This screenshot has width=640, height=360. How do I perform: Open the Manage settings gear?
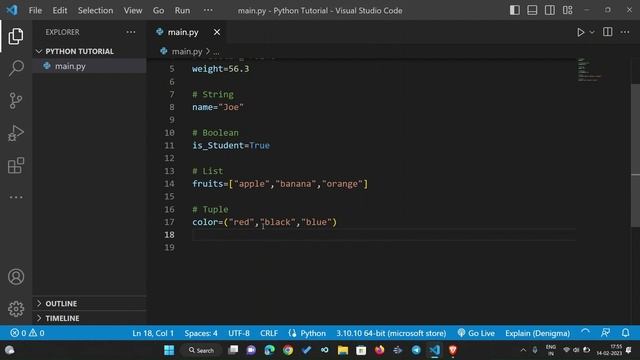coord(16,309)
